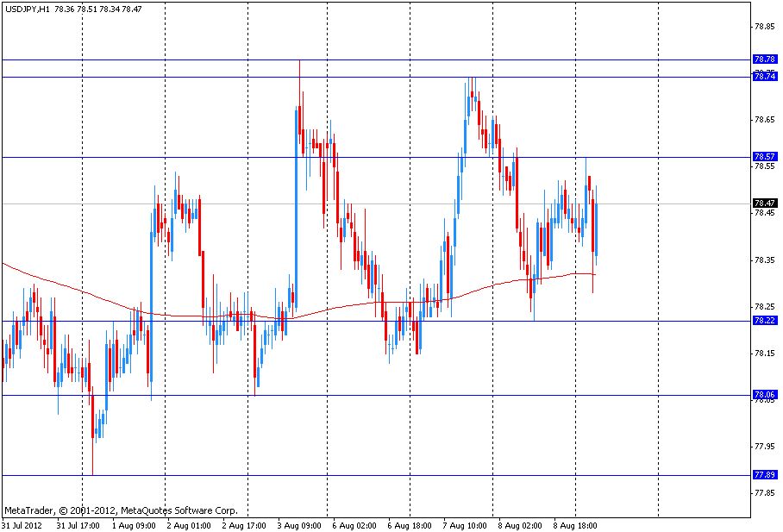This screenshot has height=532, width=783.
Task: Click the USDJPY,H1 chart title text
Action: click(26, 9)
